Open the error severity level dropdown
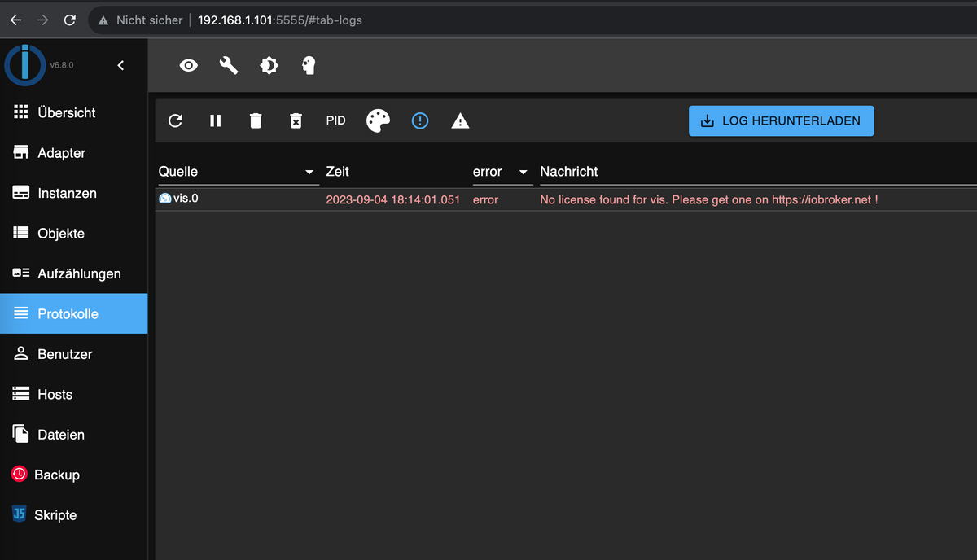This screenshot has width=977, height=560. click(x=502, y=172)
